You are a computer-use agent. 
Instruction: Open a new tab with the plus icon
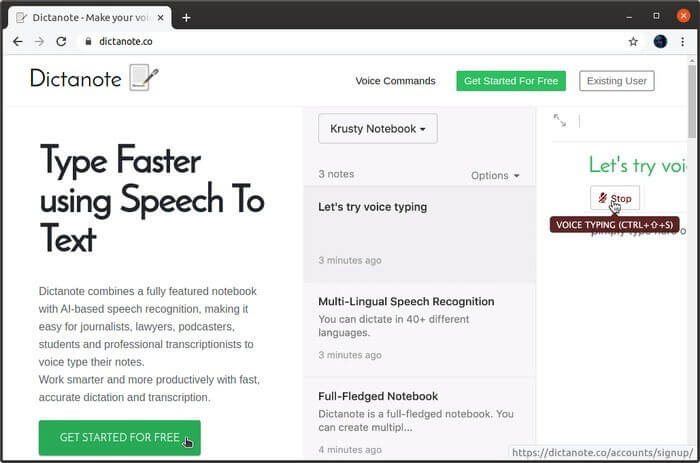coord(186,18)
